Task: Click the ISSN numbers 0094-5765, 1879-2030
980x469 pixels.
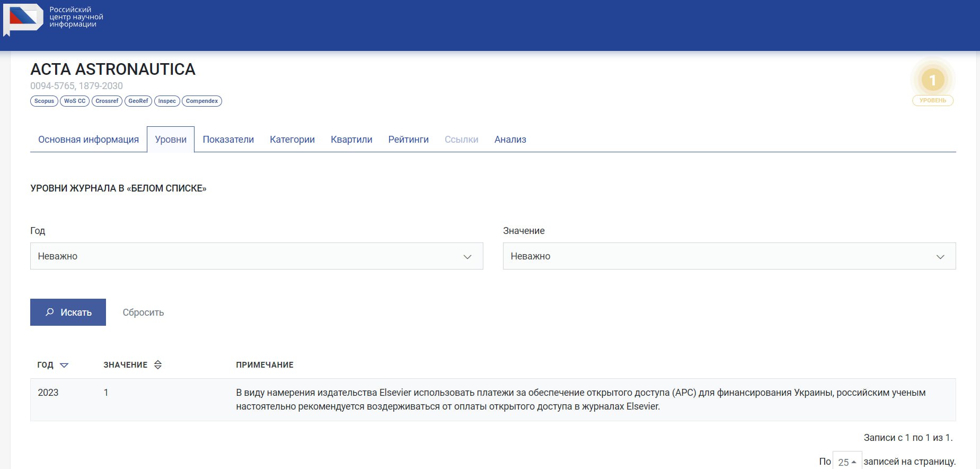Action: pyautogui.click(x=76, y=86)
